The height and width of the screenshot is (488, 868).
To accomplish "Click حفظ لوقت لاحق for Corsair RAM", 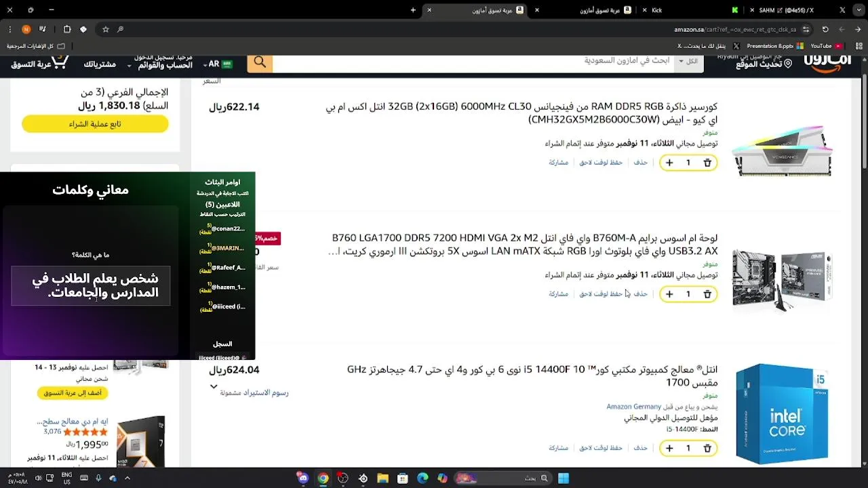I will (x=601, y=163).
